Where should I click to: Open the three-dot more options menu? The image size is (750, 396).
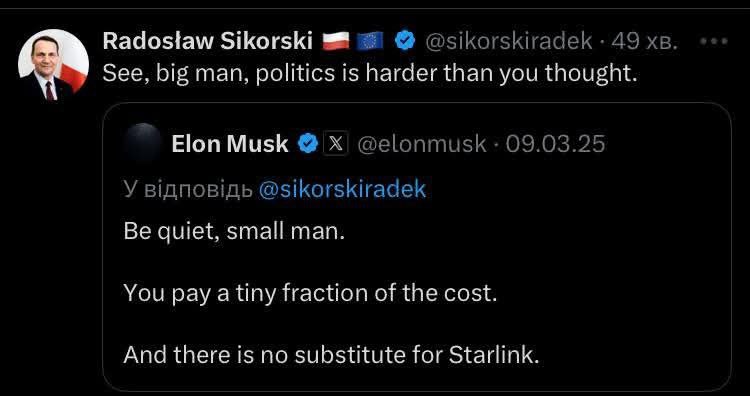click(x=714, y=41)
